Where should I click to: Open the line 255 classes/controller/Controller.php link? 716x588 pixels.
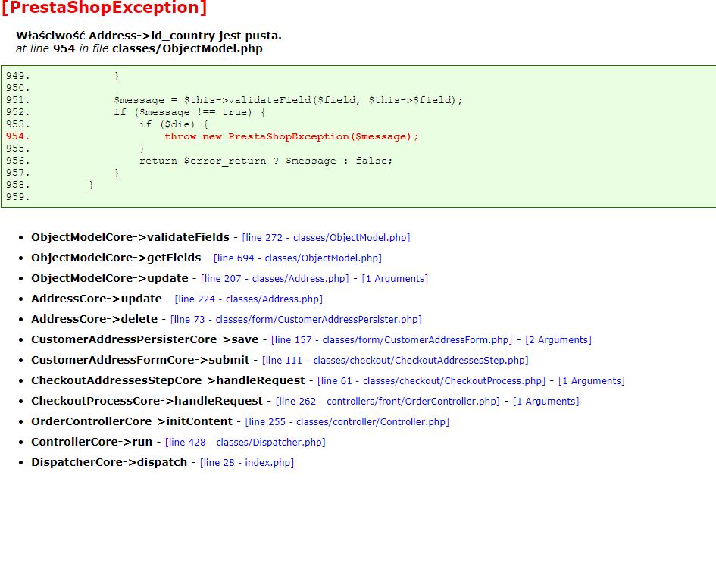tap(347, 422)
